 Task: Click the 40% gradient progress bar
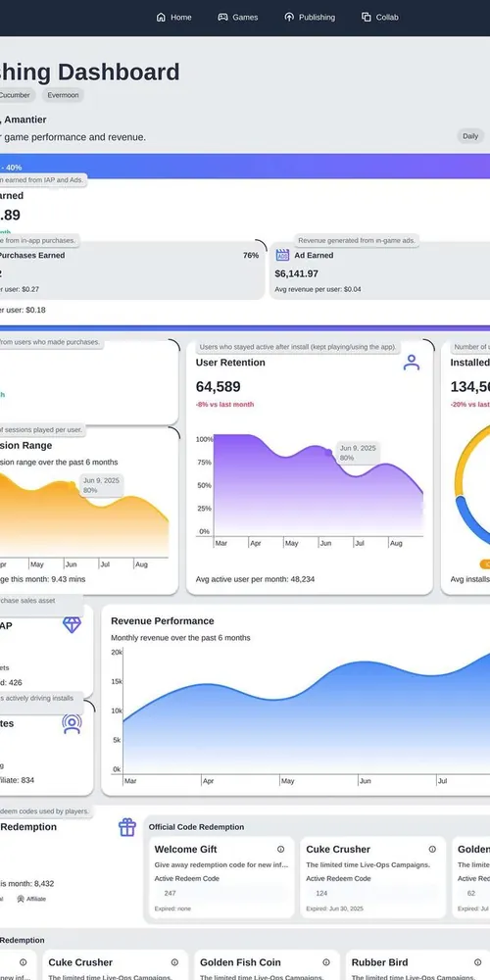tap(245, 167)
